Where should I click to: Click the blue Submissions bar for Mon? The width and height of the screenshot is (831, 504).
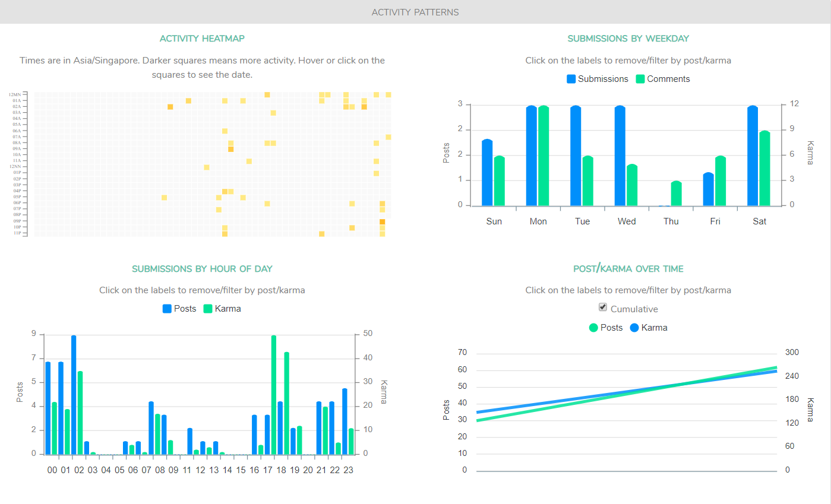[532, 156]
